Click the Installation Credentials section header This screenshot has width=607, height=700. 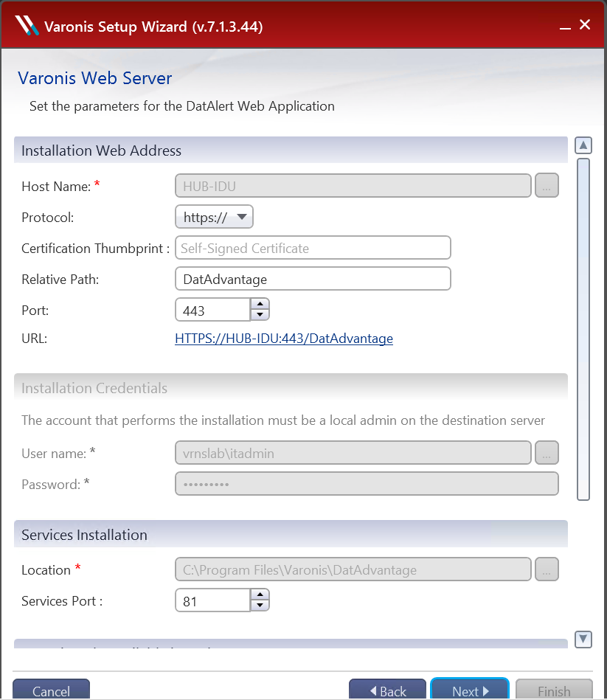coord(291,387)
